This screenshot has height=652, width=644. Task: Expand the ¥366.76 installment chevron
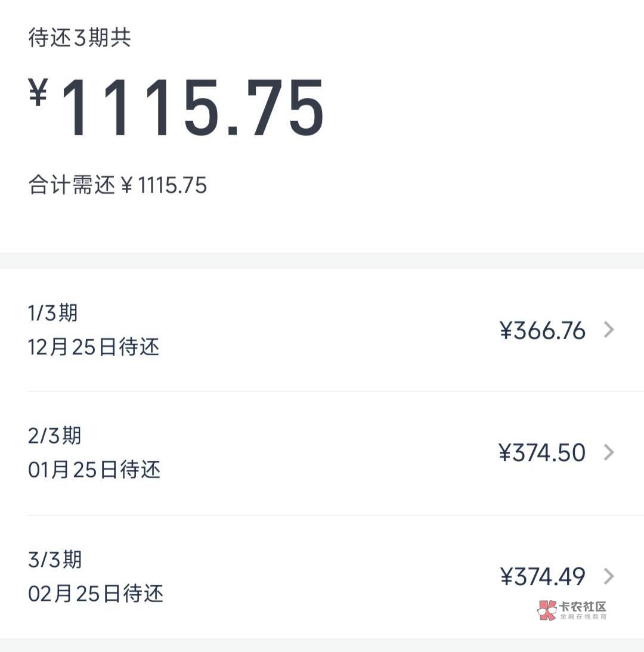coord(608,330)
